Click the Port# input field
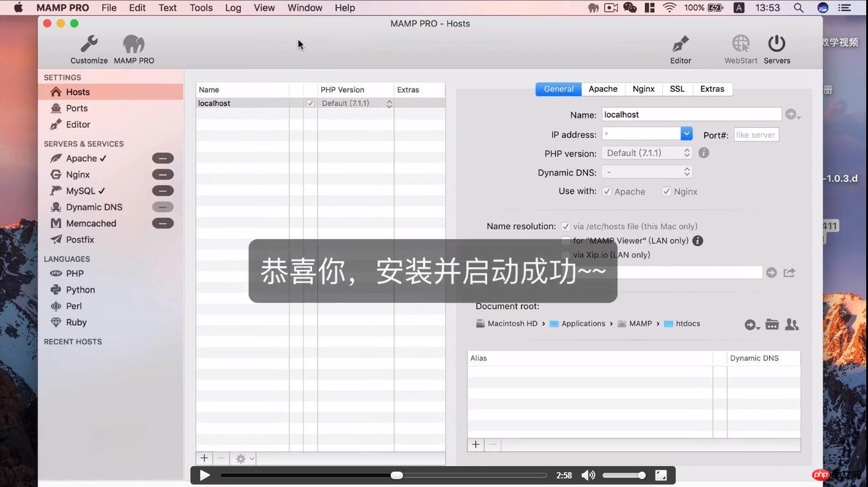Image resolution: width=868 pixels, height=487 pixels. (756, 135)
